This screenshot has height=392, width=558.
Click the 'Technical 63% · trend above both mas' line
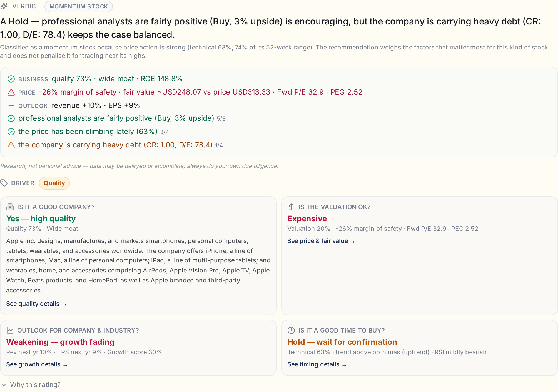(x=387, y=352)
